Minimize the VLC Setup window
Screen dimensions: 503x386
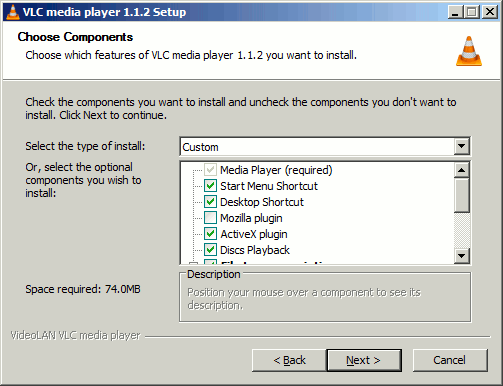455,12
